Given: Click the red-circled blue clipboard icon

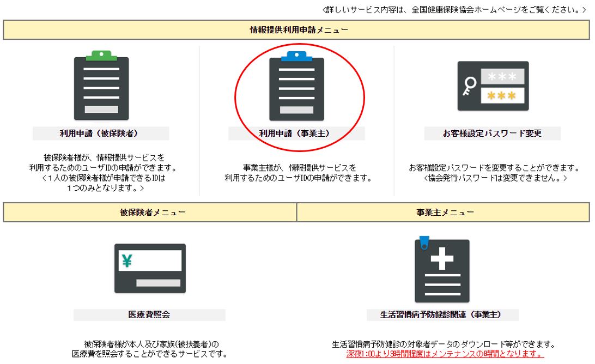Looking at the screenshot, I should coord(297,87).
